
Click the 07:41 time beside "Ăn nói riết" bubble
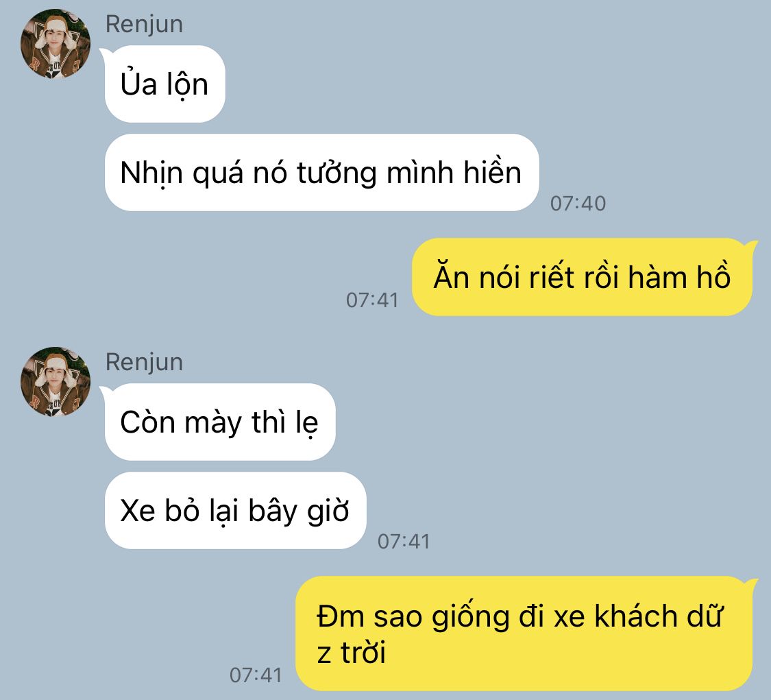[x=372, y=300]
